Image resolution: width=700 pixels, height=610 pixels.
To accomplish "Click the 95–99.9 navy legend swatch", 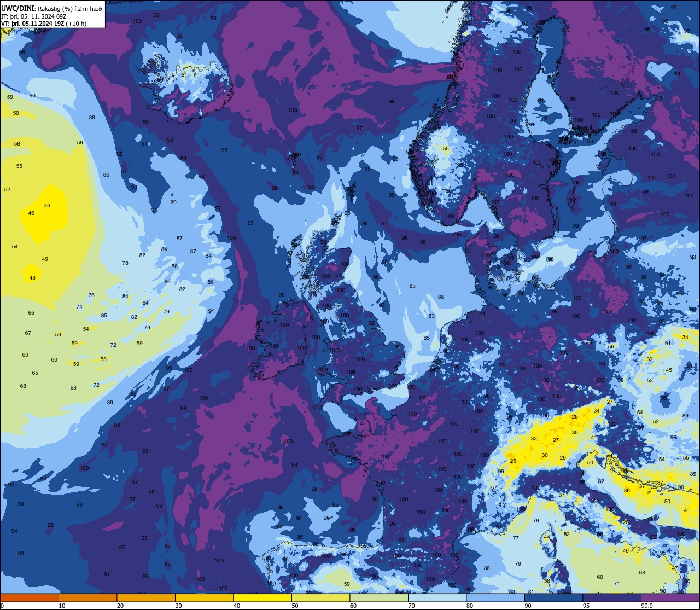I will 612,597.
